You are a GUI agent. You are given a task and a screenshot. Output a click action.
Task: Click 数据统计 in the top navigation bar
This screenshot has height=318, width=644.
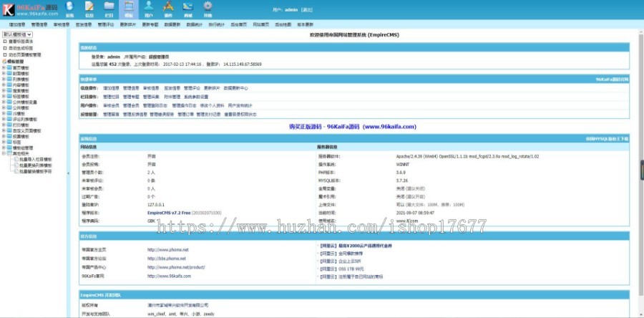[194, 24]
